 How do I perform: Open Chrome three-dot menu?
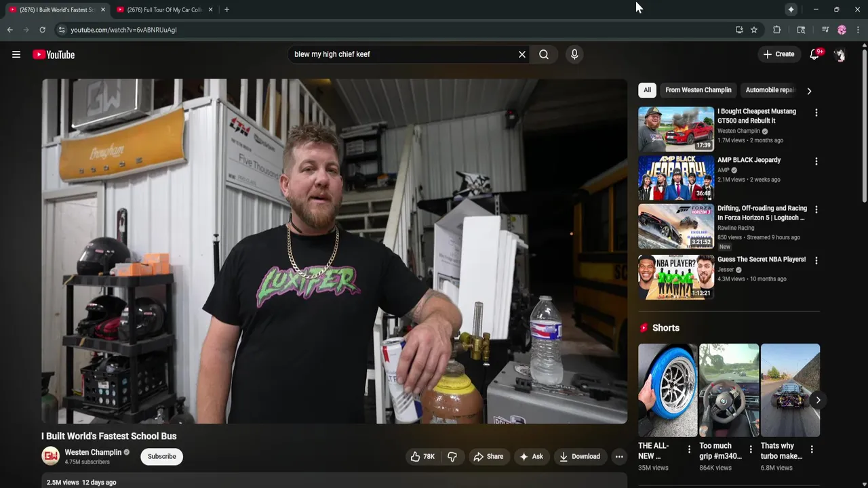click(858, 30)
